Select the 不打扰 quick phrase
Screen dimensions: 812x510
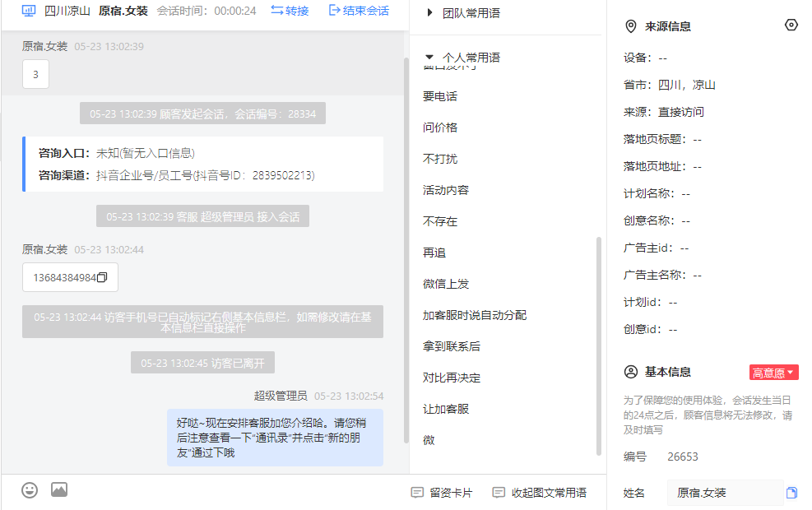[440, 159]
